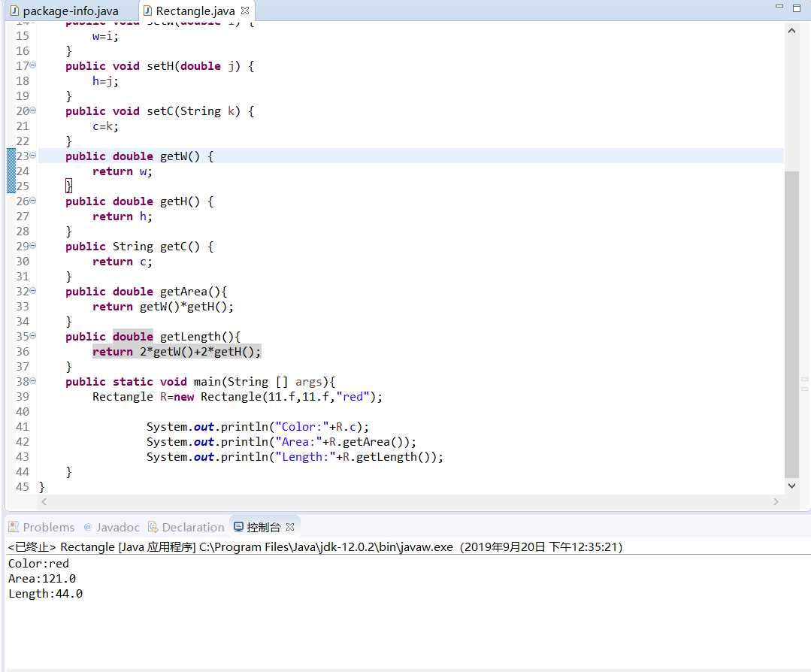Viewport: 811px width, 672px height.
Task: Open the Declaration view tab
Action: click(x=186, y=527)
